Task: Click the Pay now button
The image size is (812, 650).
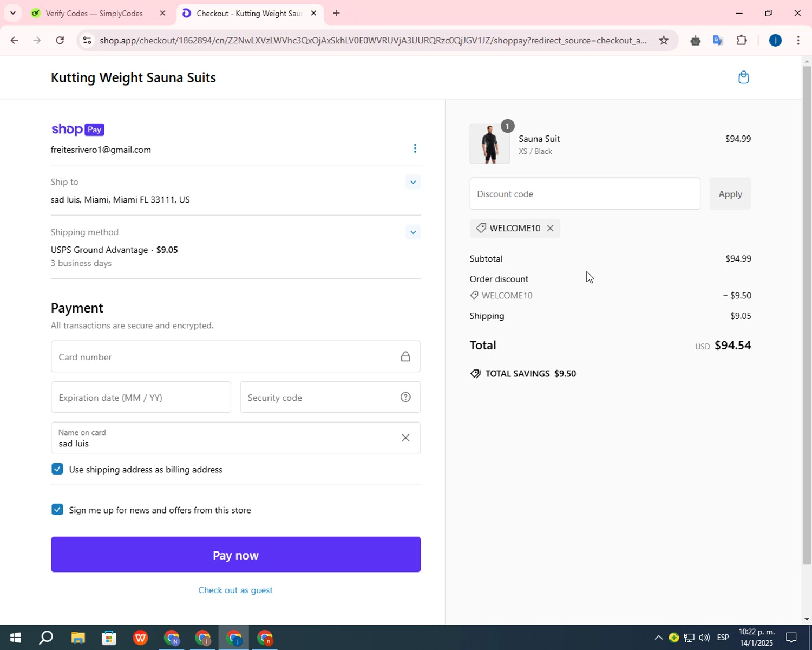Action: point(235,555)
